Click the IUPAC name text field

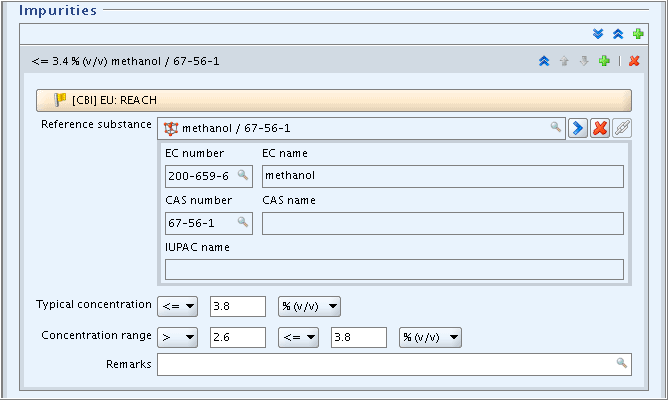[394, 270]
